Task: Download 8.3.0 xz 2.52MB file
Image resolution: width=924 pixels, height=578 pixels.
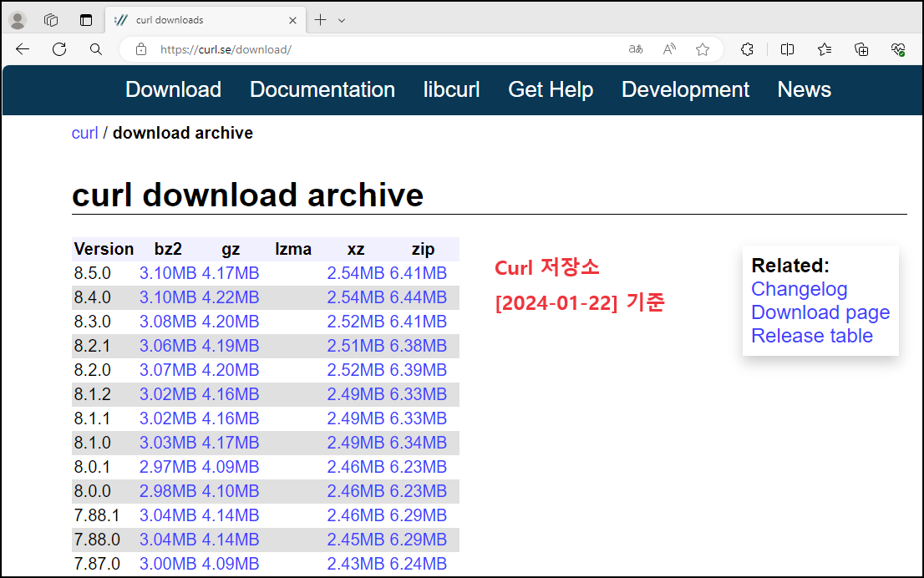Action: [355, 322]
